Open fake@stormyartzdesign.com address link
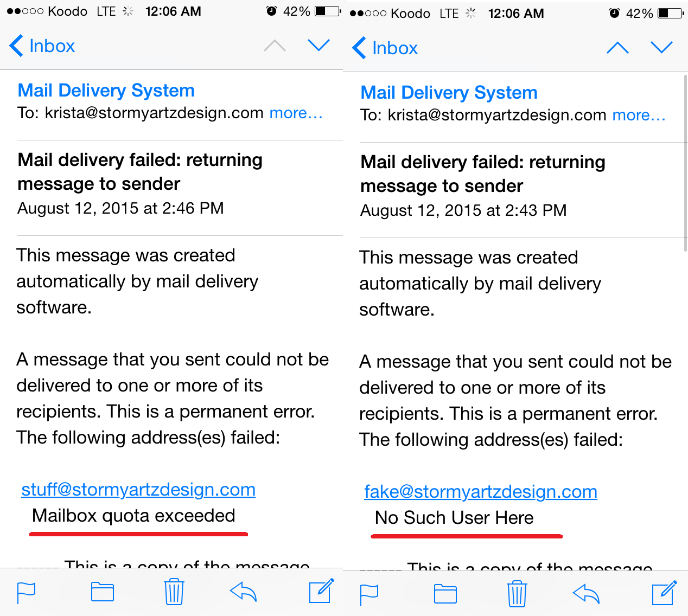Image resolution: width=688 pixels, height=616 pixels. [481, 491]
